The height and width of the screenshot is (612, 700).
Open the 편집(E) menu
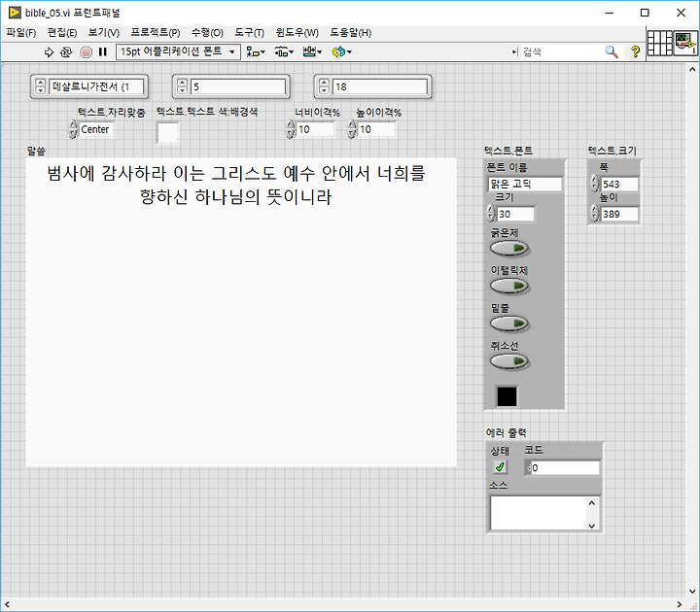[x=62, y=33]
